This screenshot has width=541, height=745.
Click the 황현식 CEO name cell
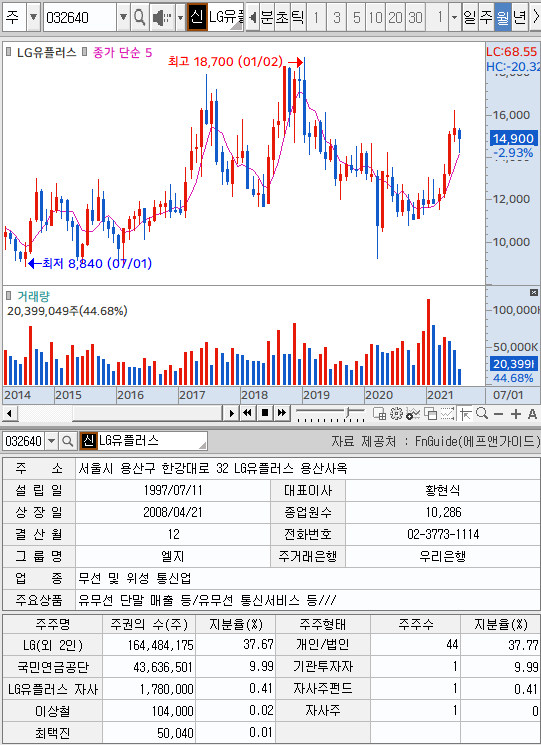pos(443,490)
